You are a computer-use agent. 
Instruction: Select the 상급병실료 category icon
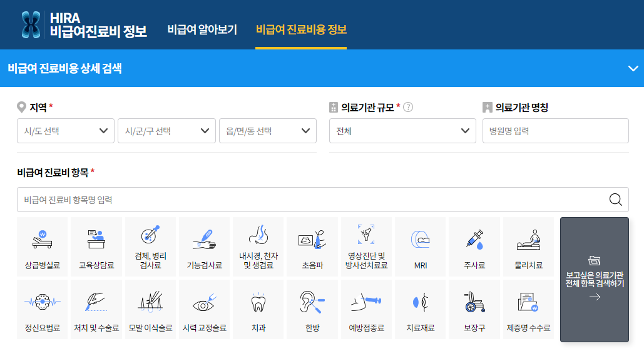(x=43, y=247)
